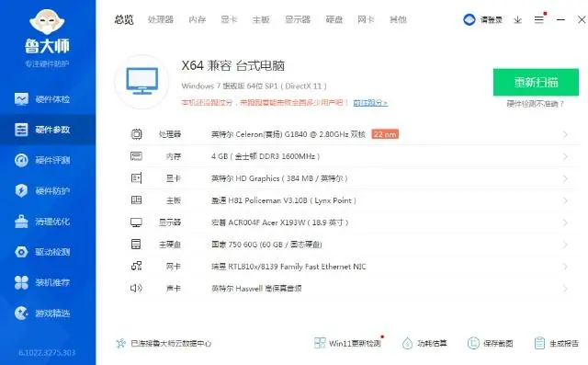Switch to the 总览 tab
The height and width of the screenshot is (365, 588).
click(124, 19)
